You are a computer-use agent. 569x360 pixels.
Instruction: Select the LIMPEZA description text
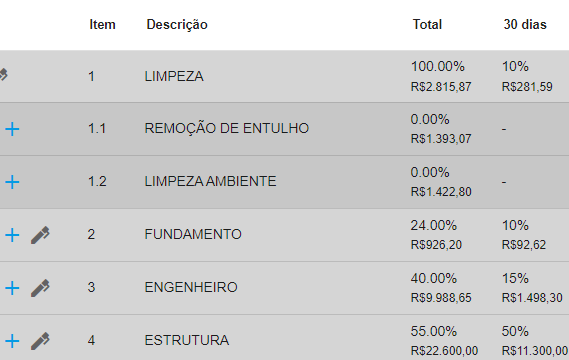coord(174,77)
